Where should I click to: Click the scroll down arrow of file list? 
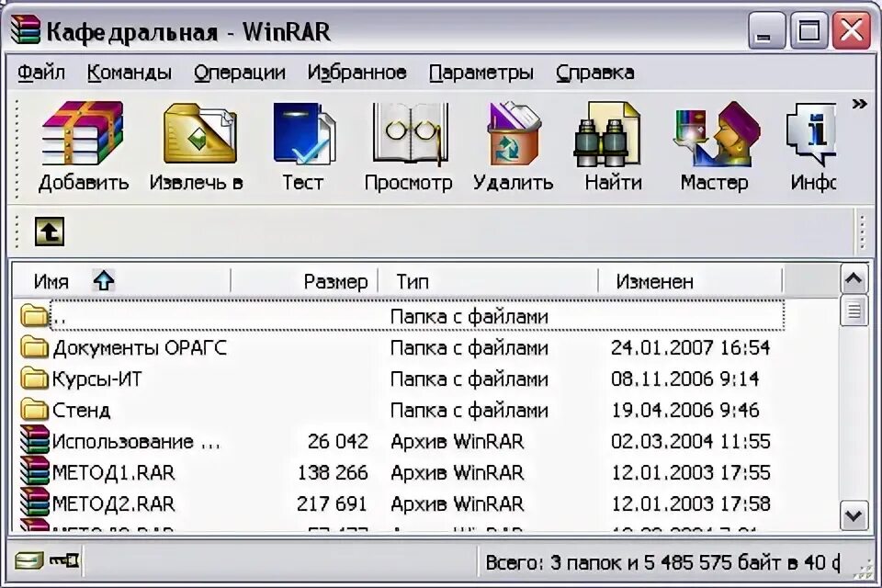point(854,515)
